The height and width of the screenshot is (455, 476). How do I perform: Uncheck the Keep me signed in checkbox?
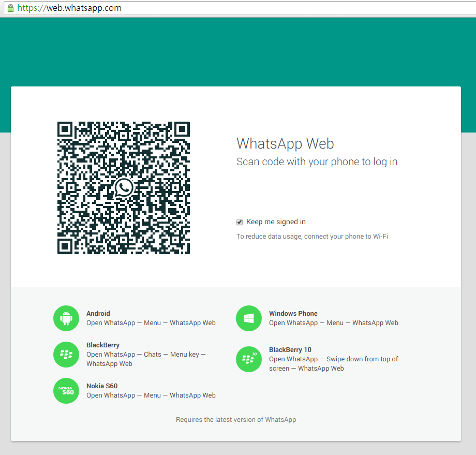point(240,222)
